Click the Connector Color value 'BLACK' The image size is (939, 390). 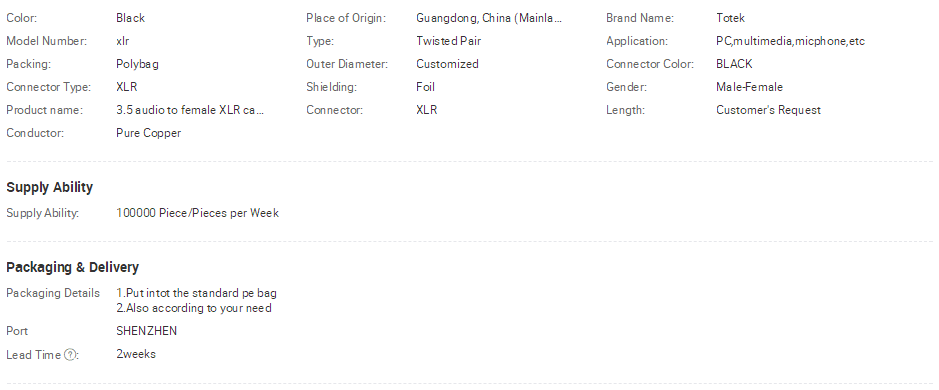pyautogui.click(x=734, y=64)
